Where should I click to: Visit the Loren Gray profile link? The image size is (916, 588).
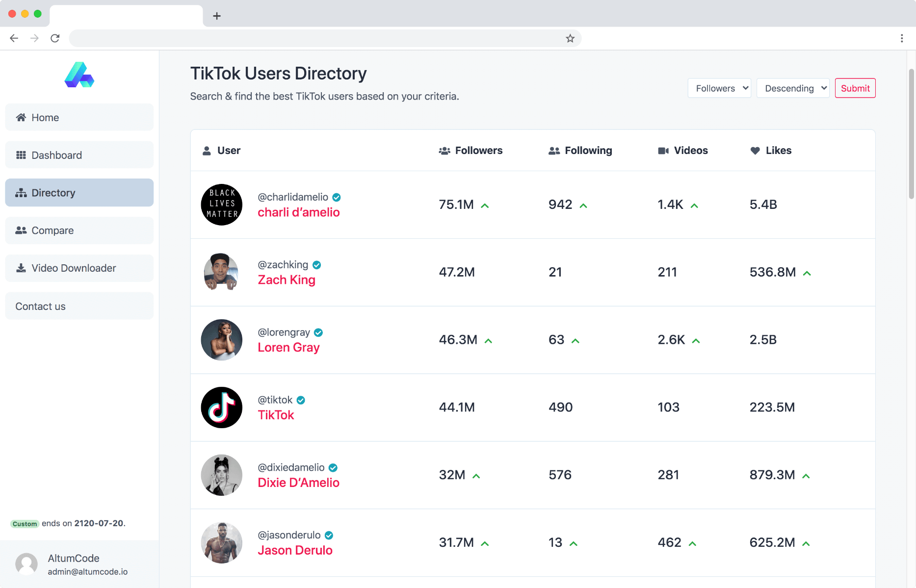(288, 348)
